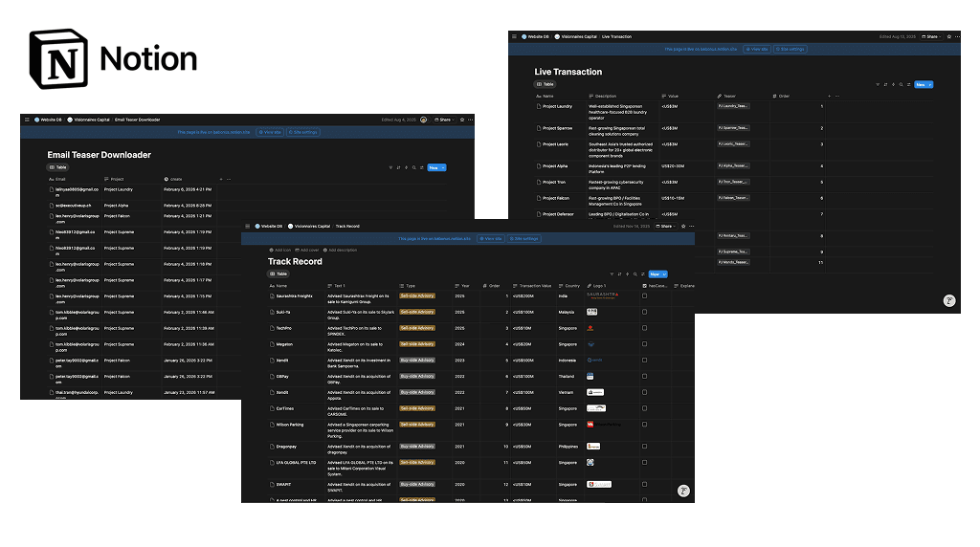Click filter icon in Track Record toolbar
The height and width of the screenshot is (547, 980).
[x=612, y=274]
